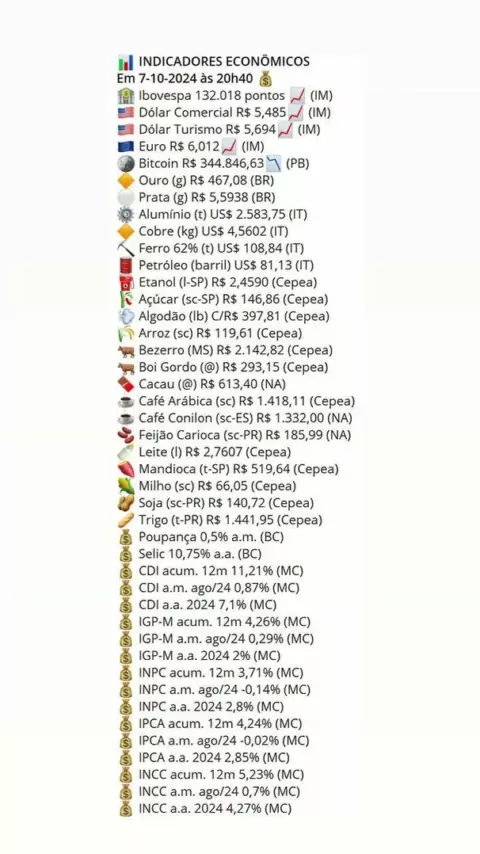Click the bank icon next to Ibovespa
Image resolution: width=480 pixels, height=854 pixels.
pos(125,96)
